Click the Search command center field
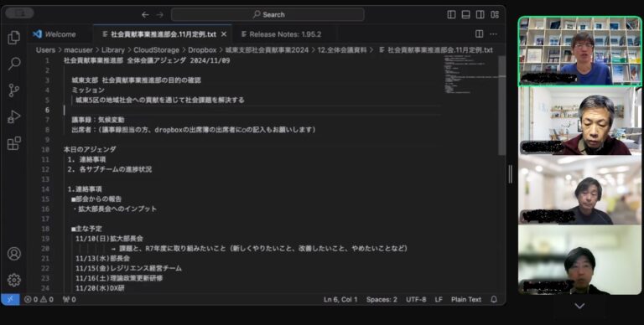This screenshot has height=325, width=644. point(267,15)
